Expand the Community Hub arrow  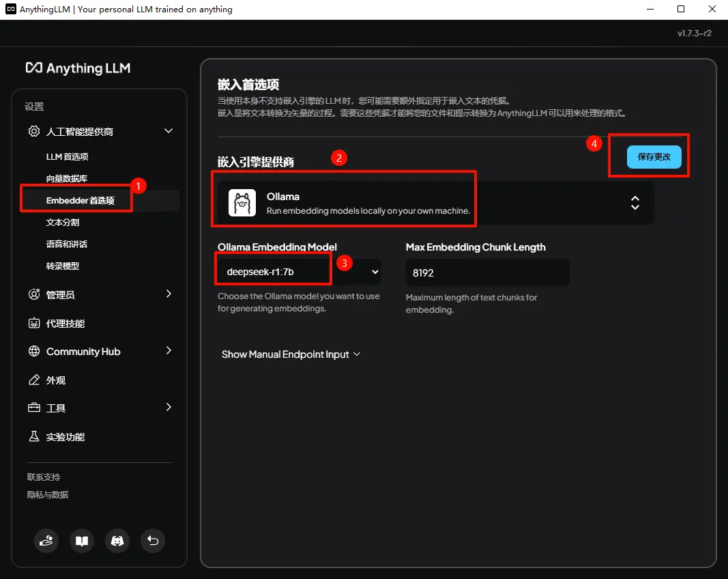[169, 350]
